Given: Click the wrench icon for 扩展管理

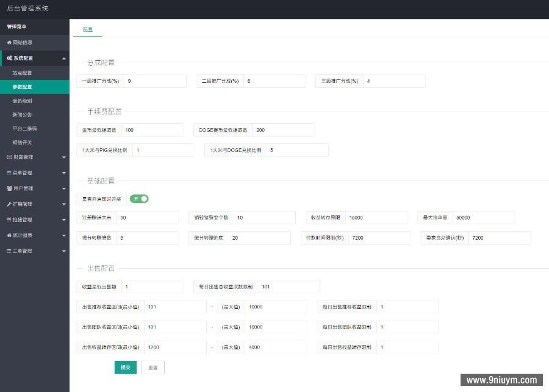Looking at the screenshot, I should [8, 203].
